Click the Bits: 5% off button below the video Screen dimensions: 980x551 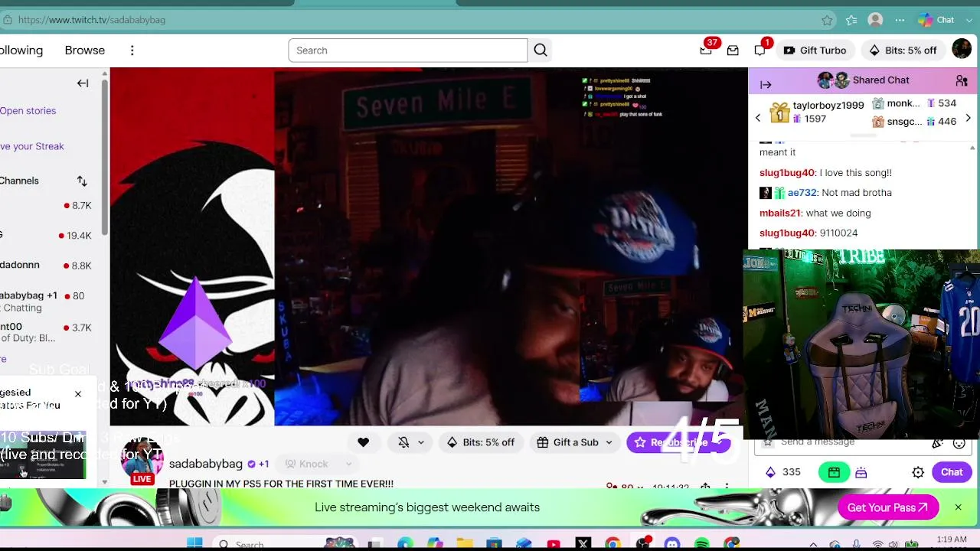(480, 442)
